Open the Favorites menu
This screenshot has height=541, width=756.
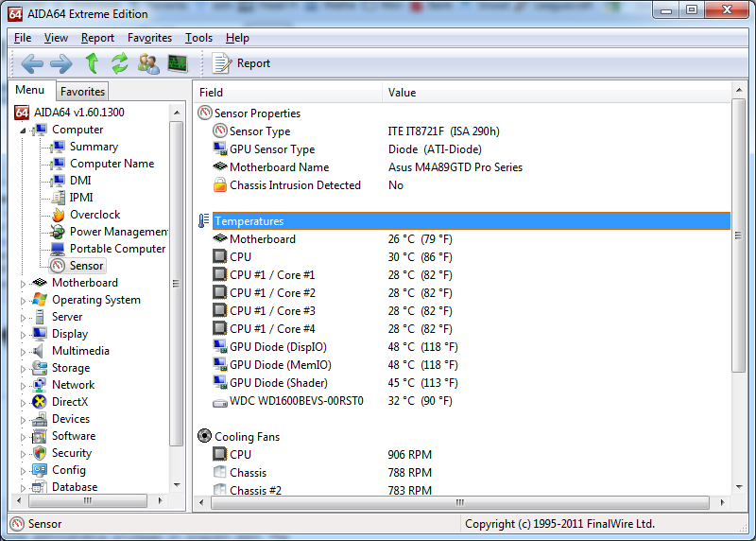(x=149, y=38)
